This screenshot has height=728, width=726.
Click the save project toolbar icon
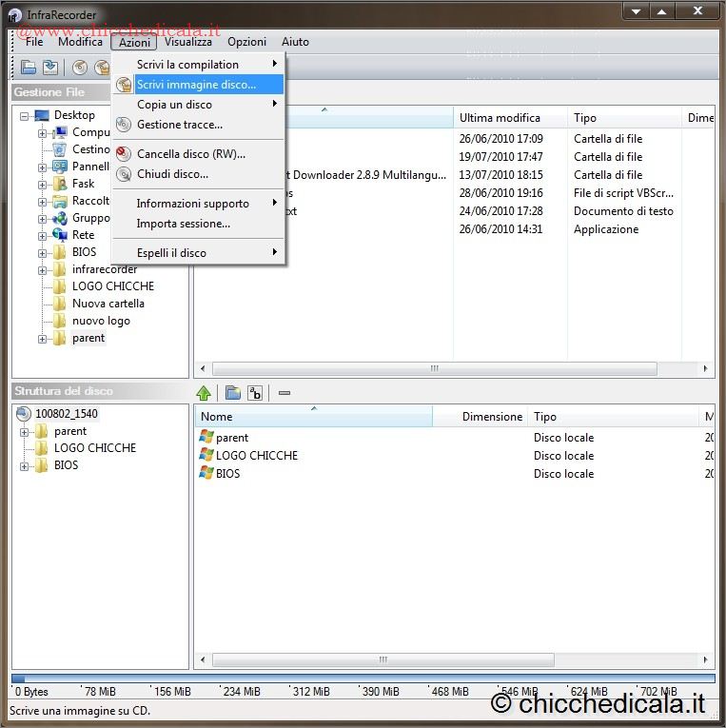tap(49, 68)
